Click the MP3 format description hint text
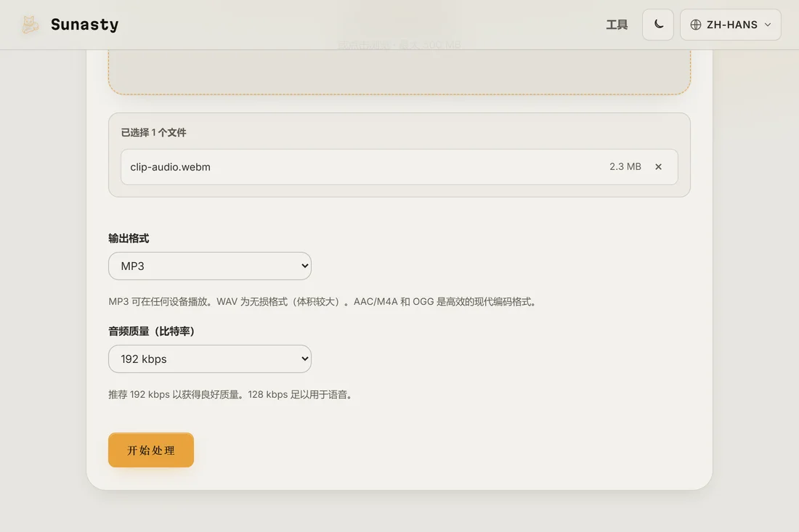The image size is (799, 532). pos(323,301)
